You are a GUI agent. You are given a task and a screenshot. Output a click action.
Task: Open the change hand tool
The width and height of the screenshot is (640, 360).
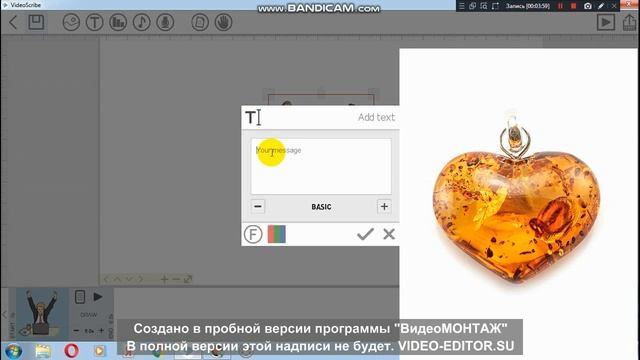(x=224, y=22)
